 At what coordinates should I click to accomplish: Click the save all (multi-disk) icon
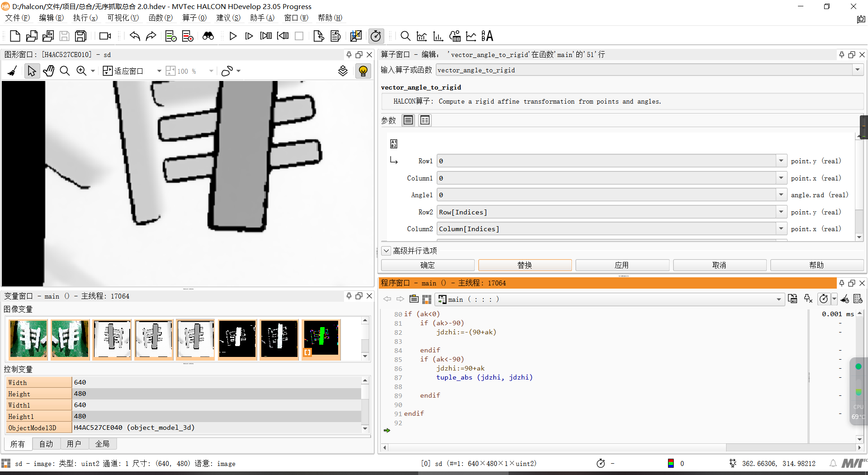tap(81, 36)
